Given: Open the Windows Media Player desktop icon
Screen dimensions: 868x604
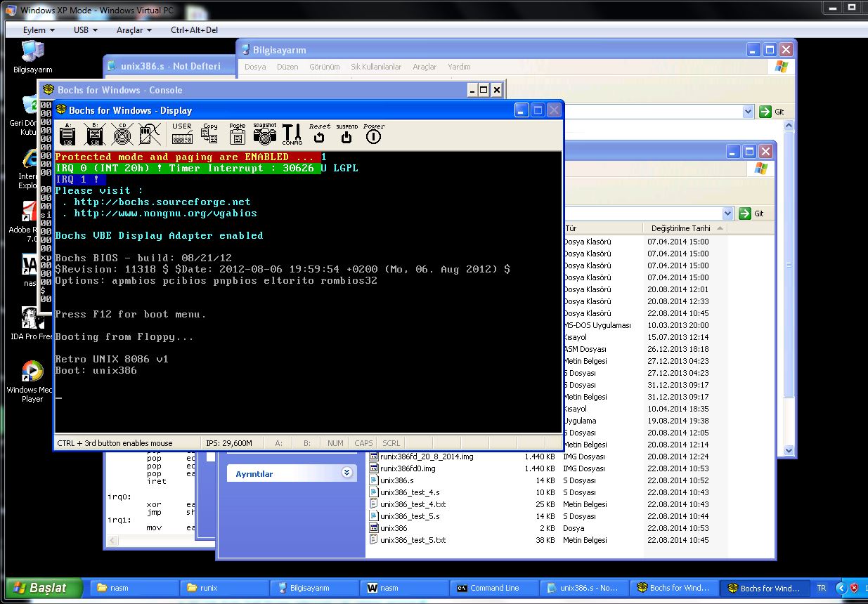Looking at the screenshot, I should click(32, 382).
